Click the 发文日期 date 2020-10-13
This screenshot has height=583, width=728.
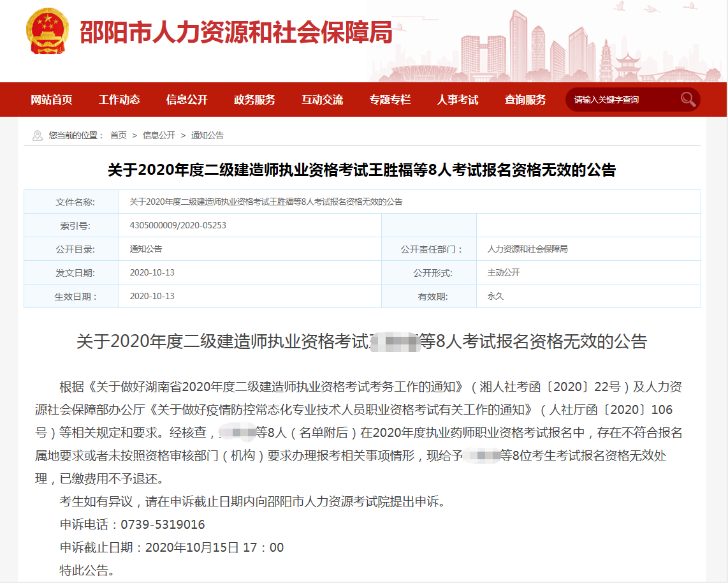point(150,272)
